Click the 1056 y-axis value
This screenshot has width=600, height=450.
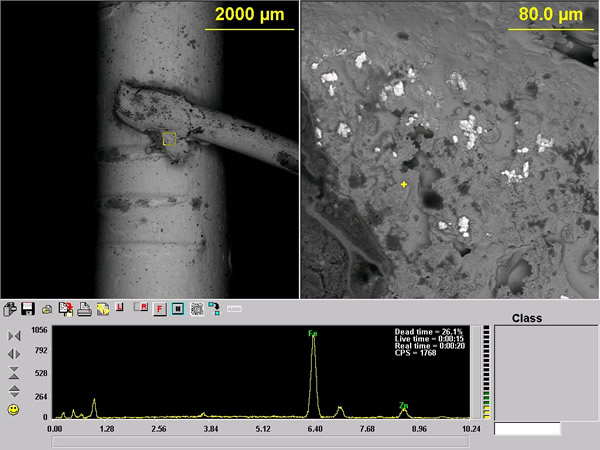39,330
